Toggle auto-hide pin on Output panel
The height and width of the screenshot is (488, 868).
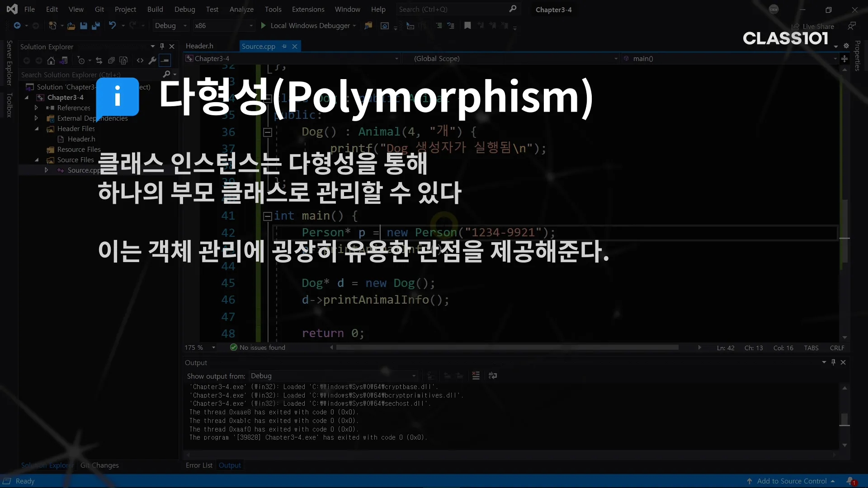tap(833, 362)
